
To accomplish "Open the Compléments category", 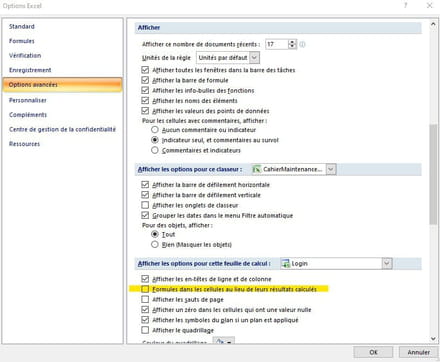I will pyautogui.click(x=28, y=115).
